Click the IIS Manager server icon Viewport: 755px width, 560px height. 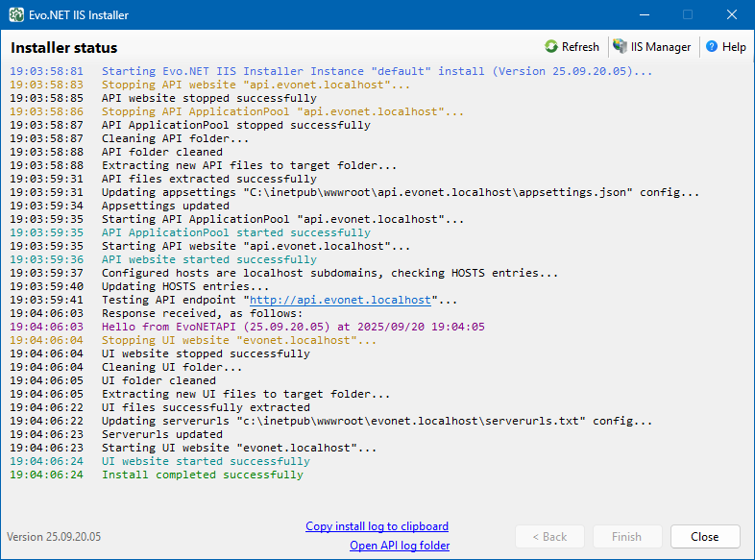pos(621,47)
